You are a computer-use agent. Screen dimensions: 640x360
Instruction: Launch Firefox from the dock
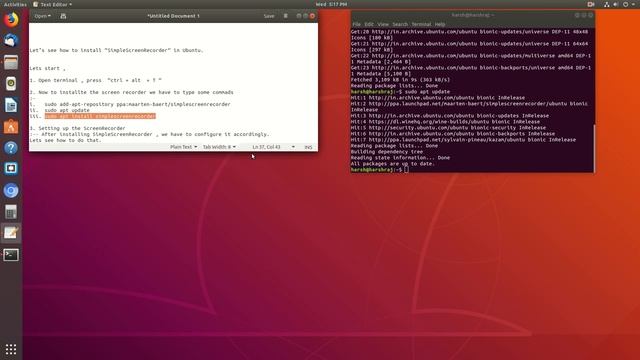coord(11,20)
